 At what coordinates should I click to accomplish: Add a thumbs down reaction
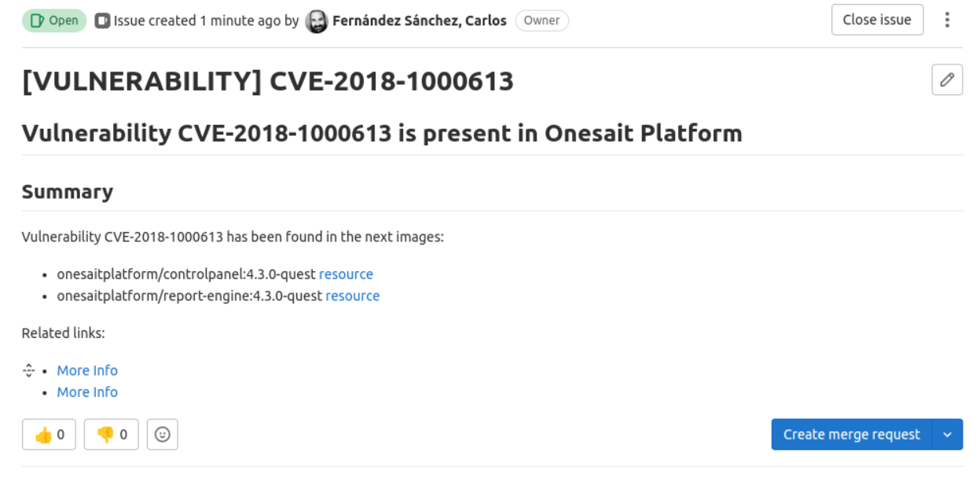pyautogui.click(x=112, y=434)
